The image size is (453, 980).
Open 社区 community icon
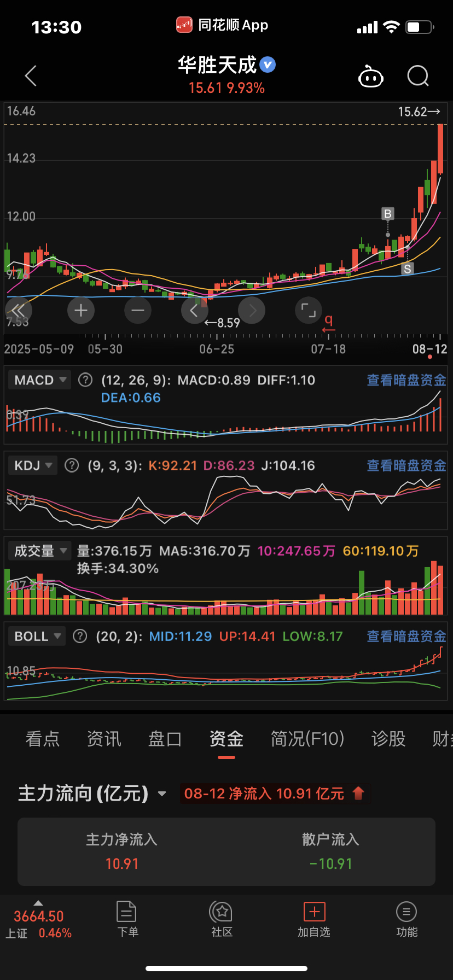[x=222, y=919]
